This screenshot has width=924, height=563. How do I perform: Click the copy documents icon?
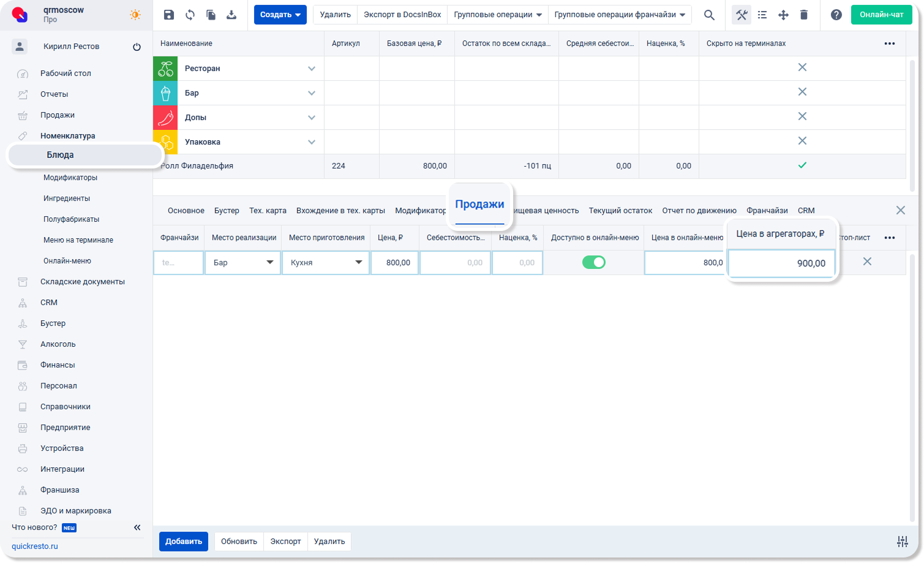[211, 15]
